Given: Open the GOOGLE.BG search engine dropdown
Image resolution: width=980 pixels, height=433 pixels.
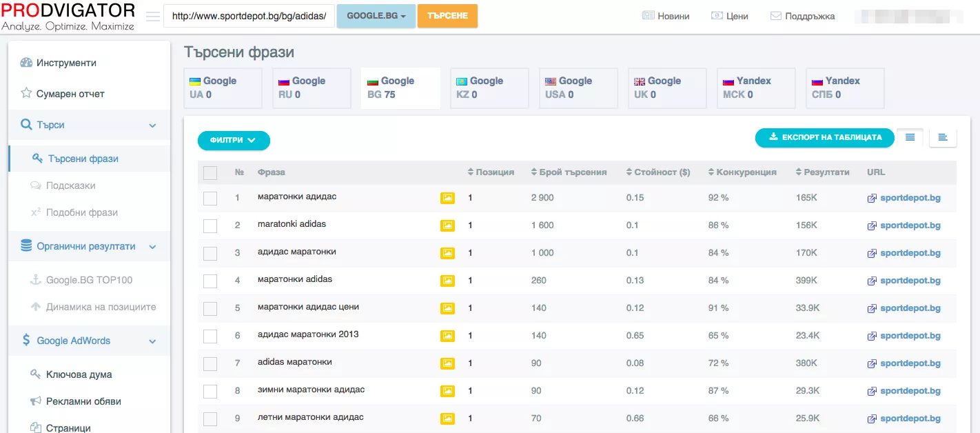Looking at the screenshot, I should point(376,16).
